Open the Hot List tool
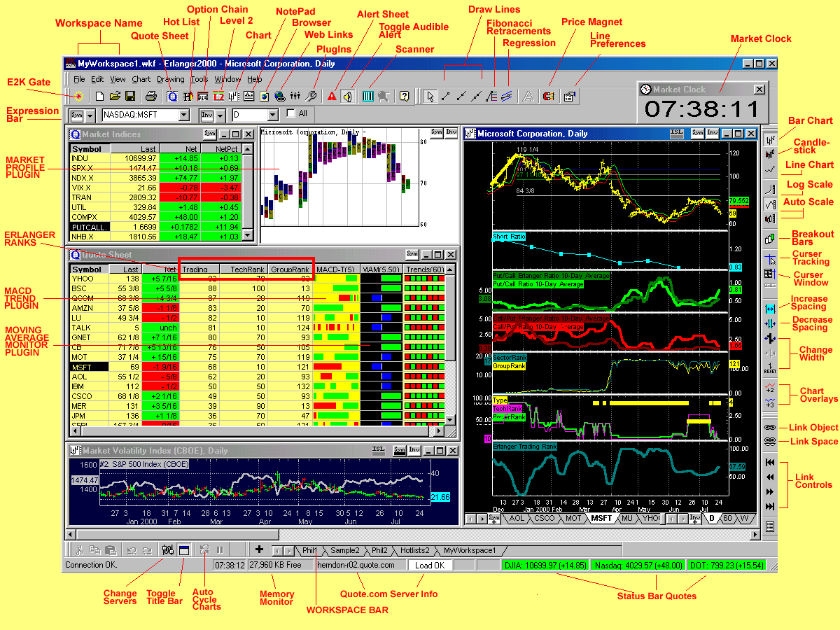This screenshot has width=840, height=630. (188, 96)
